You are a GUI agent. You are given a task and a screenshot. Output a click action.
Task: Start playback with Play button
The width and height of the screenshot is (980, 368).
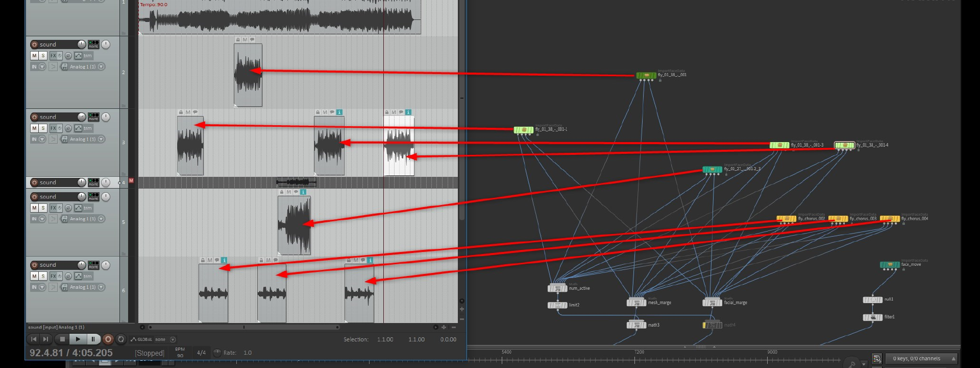point(78,339)
